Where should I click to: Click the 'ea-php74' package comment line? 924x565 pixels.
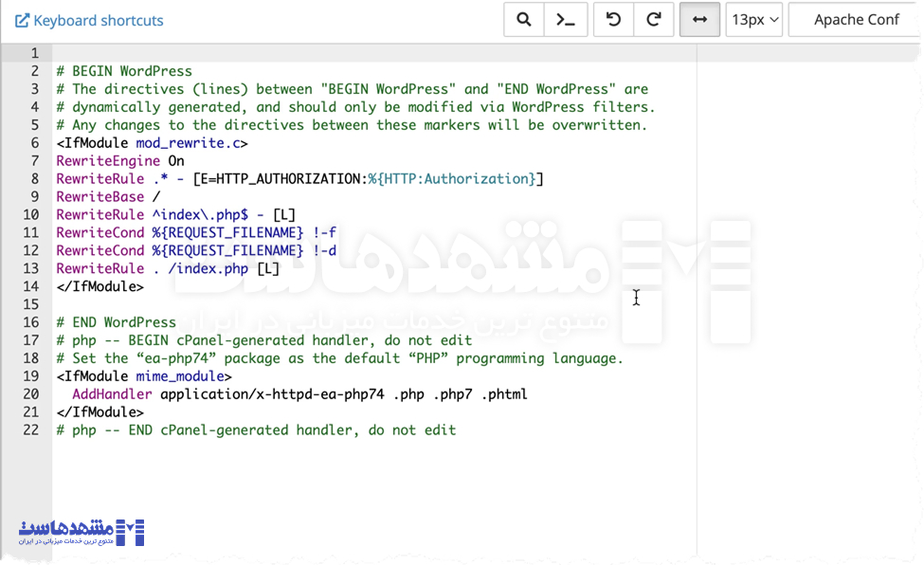point(340,358)
